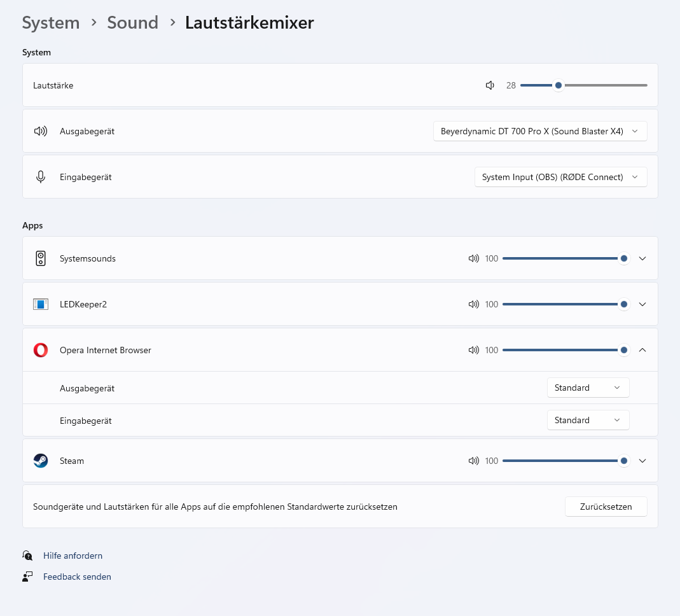Expand the Systemsounds options
The image size is (680, 616).
[x=642, y=258]
